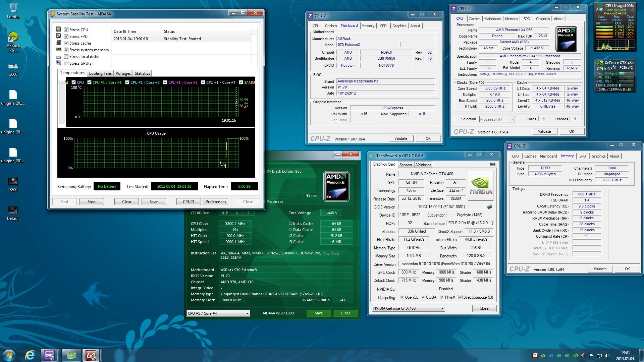This screenshot has width=644, height=362.
Task: Click the AMD Phenom II logo in CPU-Z CPU tab
Action: point(567,39)
